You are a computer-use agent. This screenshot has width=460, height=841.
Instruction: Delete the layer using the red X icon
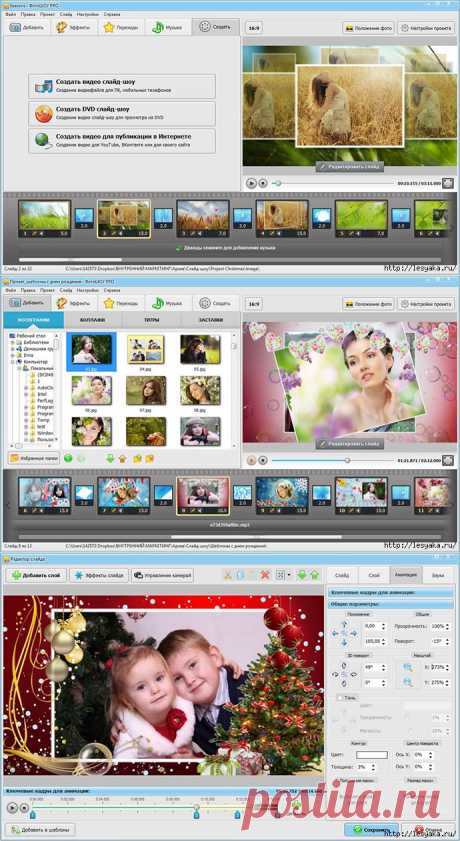(265, 576)
